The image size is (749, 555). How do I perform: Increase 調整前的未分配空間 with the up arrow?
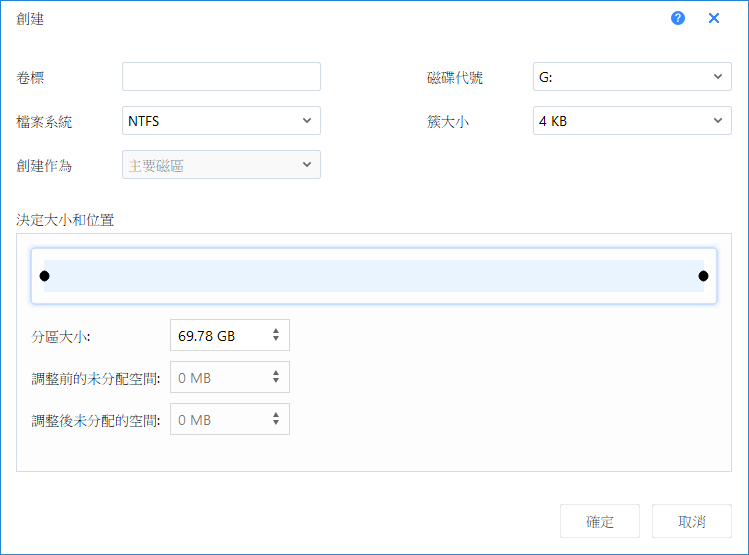point(276,374)
